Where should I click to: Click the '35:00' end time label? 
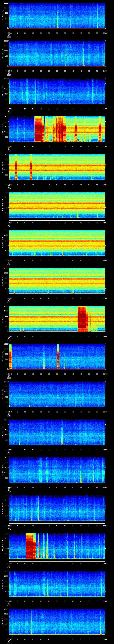(105, 487)
